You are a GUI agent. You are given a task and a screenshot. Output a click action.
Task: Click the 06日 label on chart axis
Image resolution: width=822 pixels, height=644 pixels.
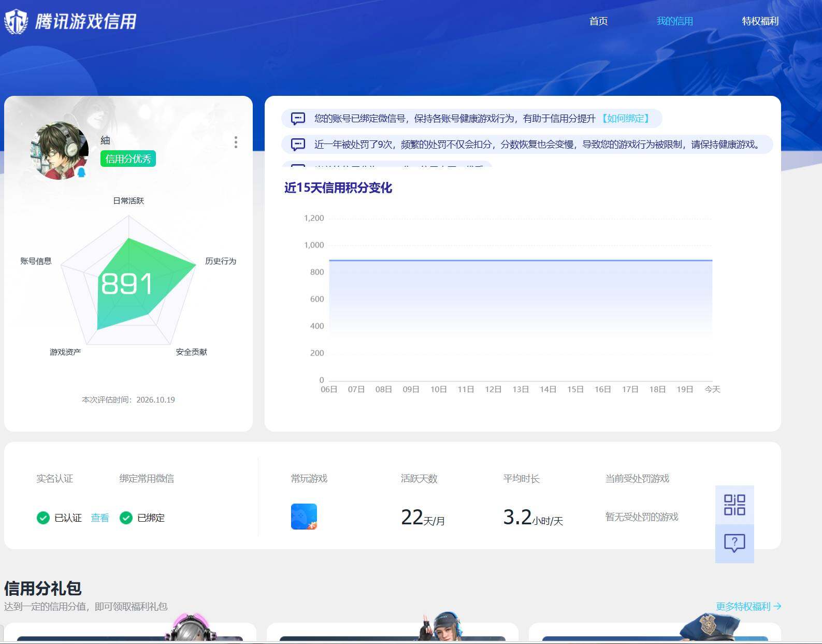point(329,389)
